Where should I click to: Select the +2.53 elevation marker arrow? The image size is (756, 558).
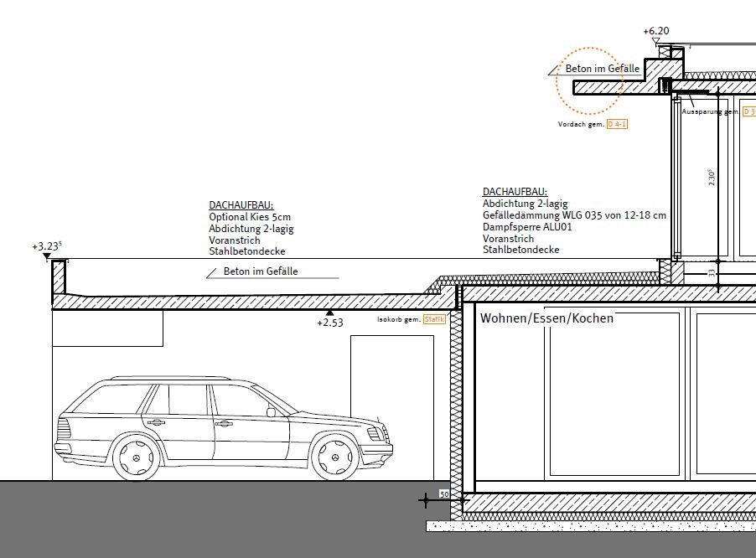(x=329, y=312)
